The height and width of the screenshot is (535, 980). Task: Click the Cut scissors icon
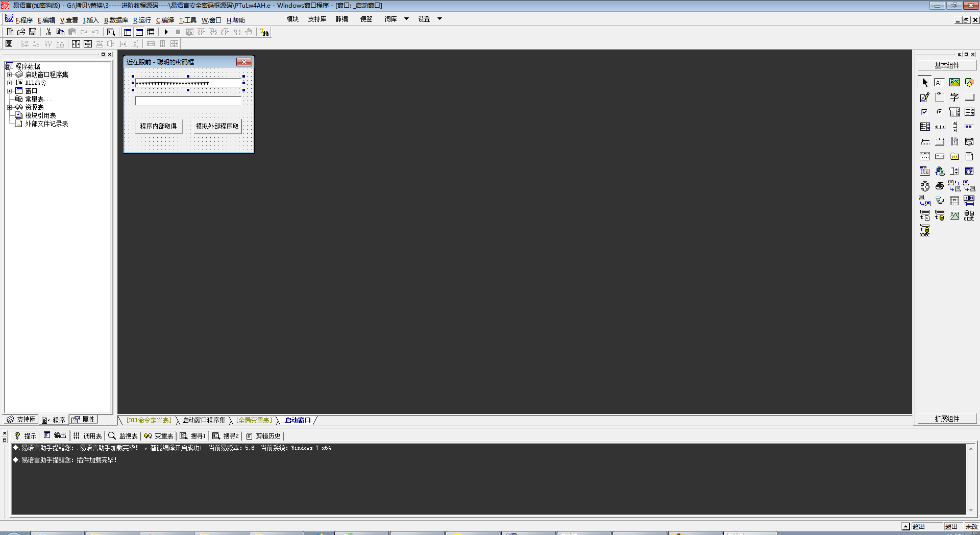(x=48, y=32)
